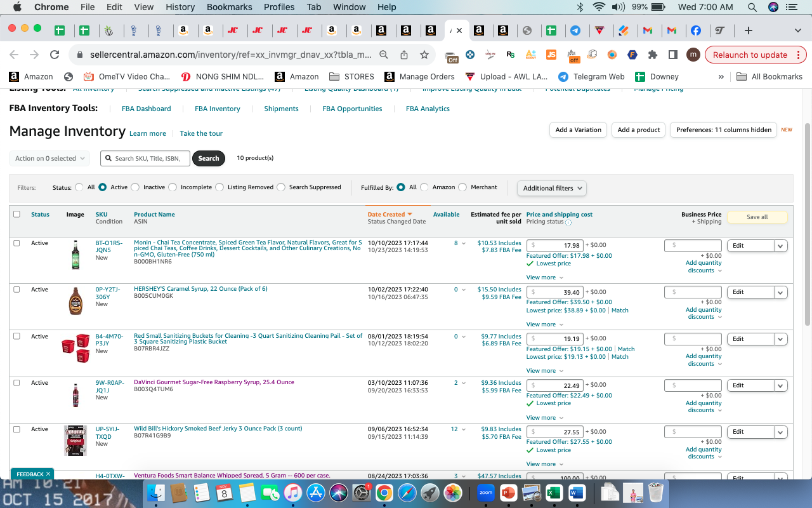The image size is (812, 508).
Task: Launch Excel from the Dock
Action: pyautogui.click(x=554, y=492)
